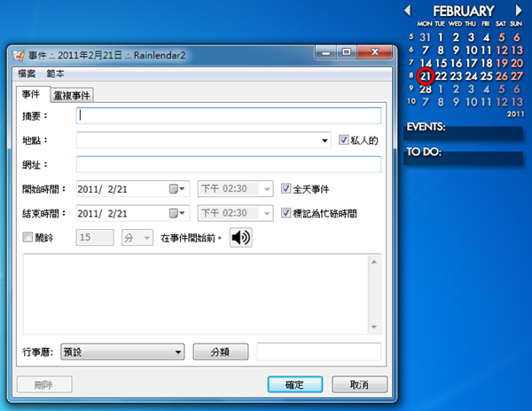The width and height of the screenshot is (532, 411).
Task: Open the end date calendar picker
Action: [177, 213]
